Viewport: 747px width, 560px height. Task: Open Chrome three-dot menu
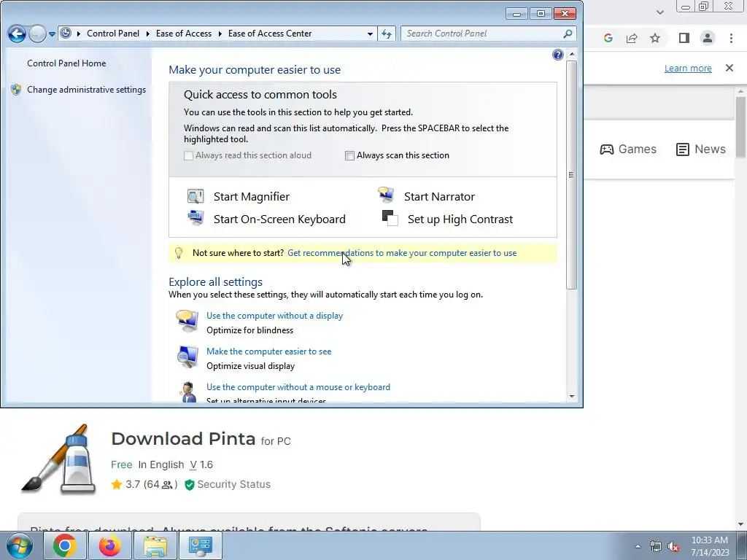[731, 38]
